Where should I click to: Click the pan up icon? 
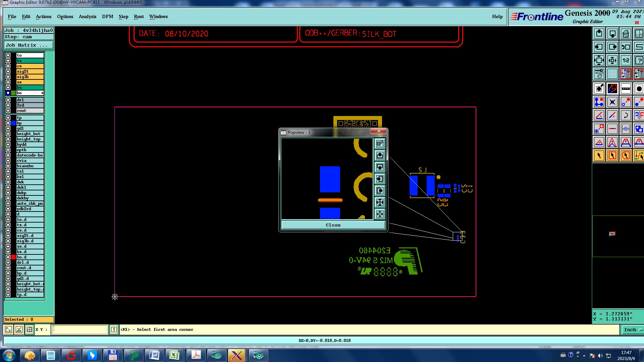[x=599, y=34]
